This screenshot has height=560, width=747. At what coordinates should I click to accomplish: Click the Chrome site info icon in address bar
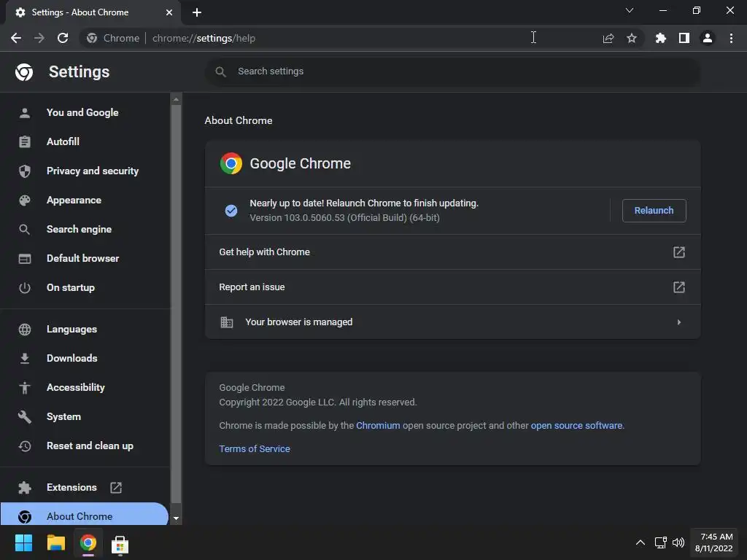[92, 38]
